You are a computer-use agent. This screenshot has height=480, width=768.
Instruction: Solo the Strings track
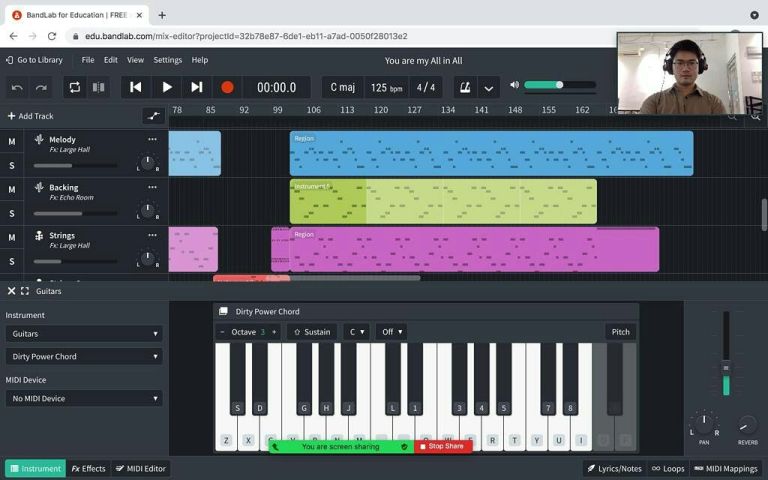pyautogui.click(x=12, y=262)
